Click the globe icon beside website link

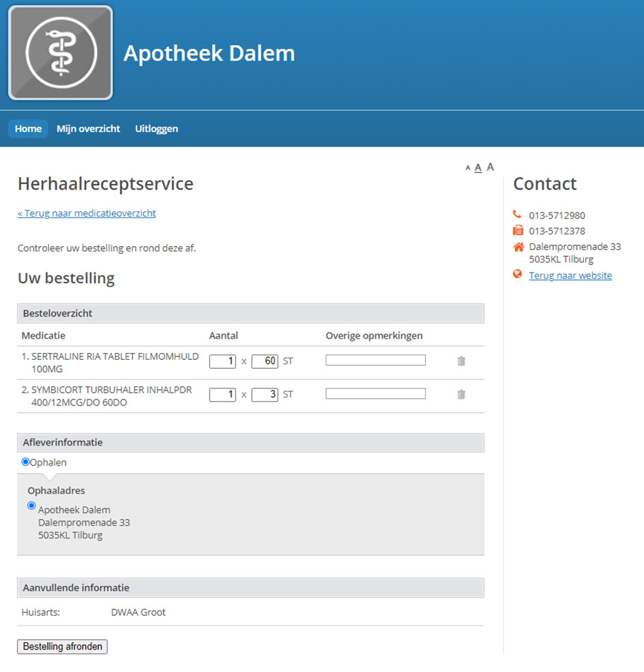pyautogui.click(x=518, y=274)
